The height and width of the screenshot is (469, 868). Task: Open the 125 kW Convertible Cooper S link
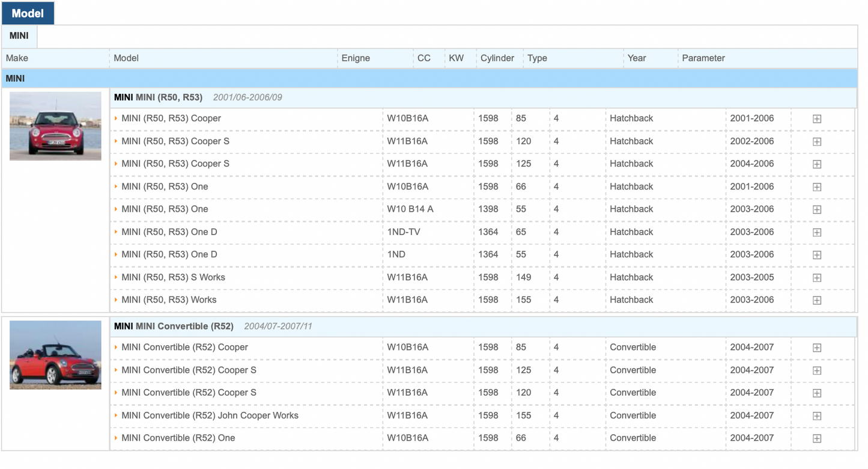[x=189, y=370]
